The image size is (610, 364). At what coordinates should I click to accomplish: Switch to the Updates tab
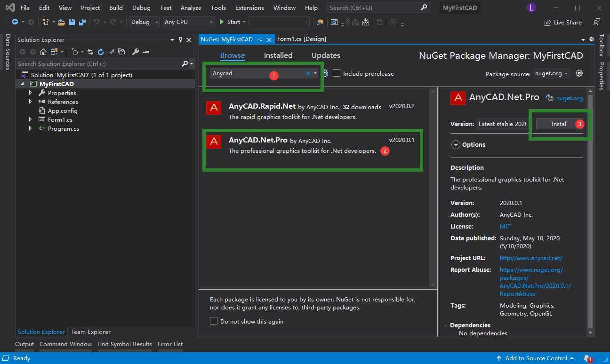point(326,55)
